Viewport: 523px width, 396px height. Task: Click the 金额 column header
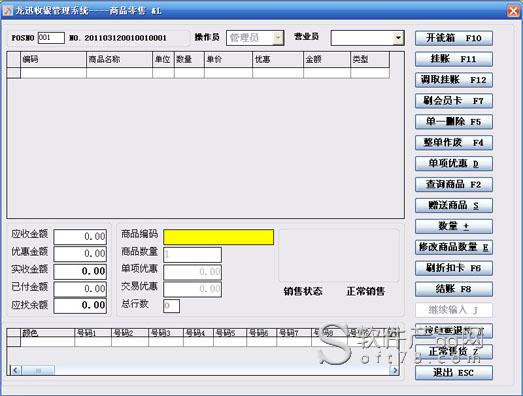point(327,59)
